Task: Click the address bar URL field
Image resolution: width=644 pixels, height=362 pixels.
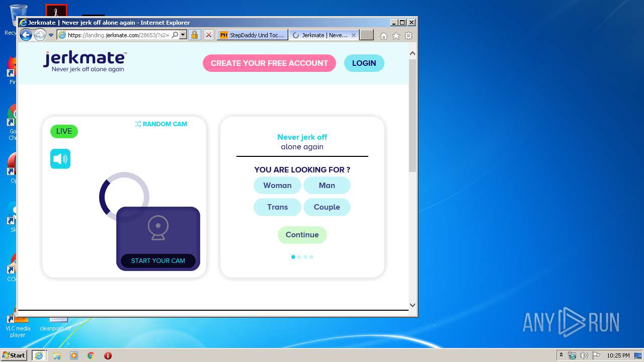Action: tap(118, 35)
